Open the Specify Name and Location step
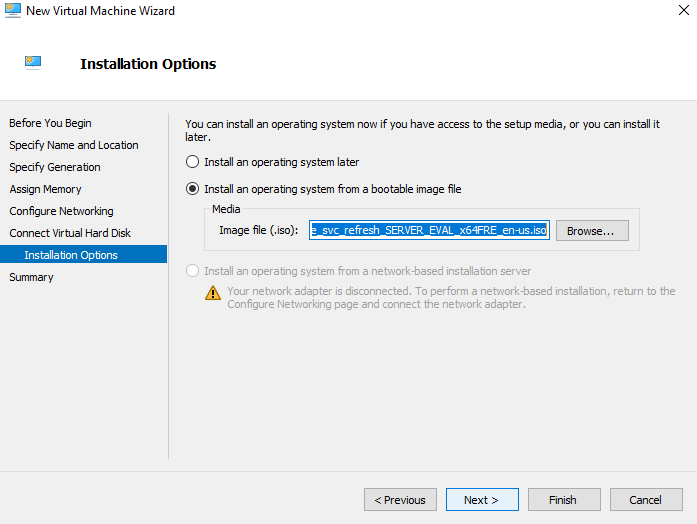 [74, 145]
